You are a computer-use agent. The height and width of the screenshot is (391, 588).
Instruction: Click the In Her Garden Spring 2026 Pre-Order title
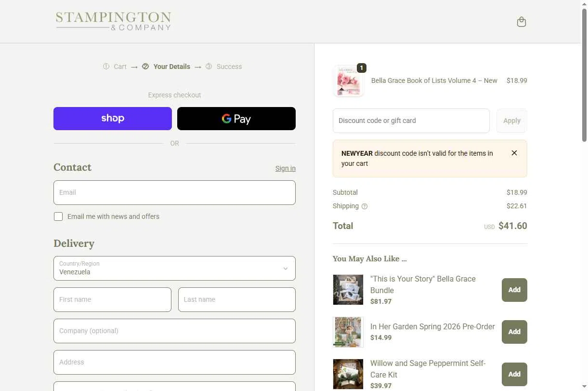point(432,326)
